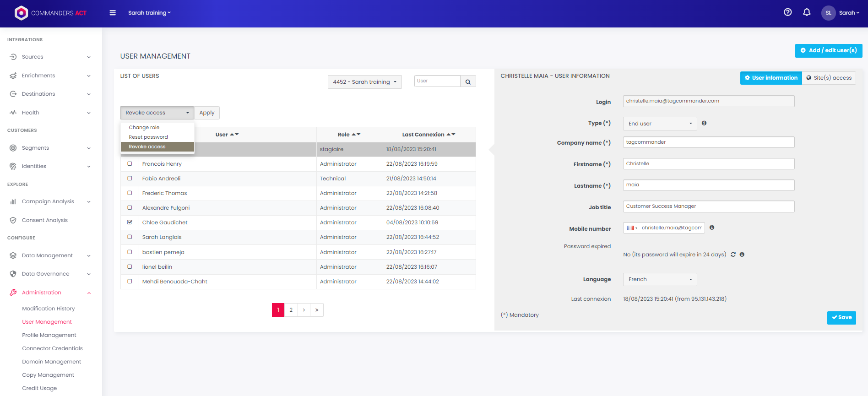Choose Reset password from the action list
Screen dimensions: 868x396
(148, 137)
